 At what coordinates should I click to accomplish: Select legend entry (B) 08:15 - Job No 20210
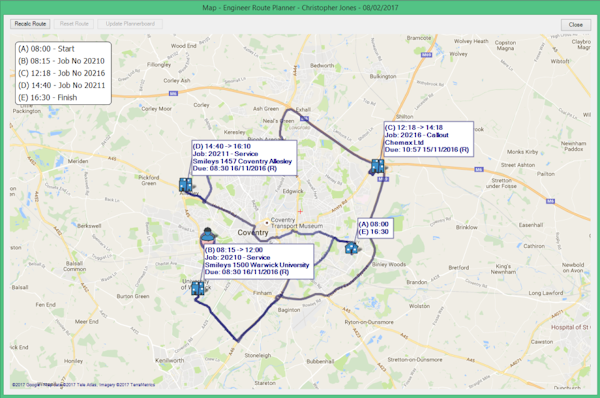[x=61, y=61]
